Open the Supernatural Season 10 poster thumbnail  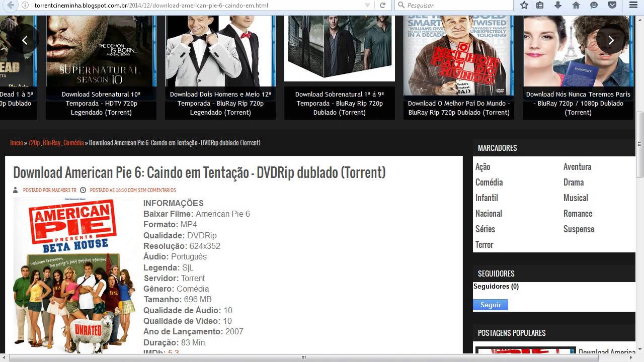coord(101,51)
